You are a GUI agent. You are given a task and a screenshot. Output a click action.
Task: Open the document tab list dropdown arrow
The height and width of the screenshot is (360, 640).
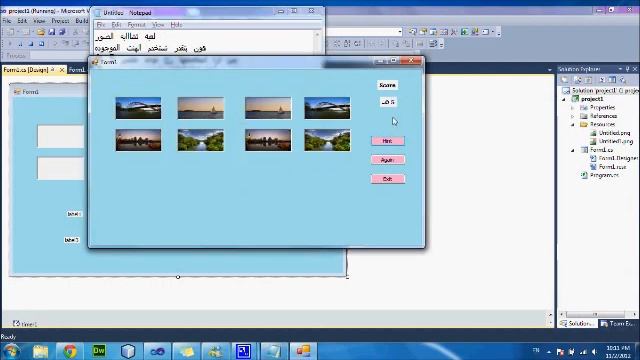(550, 70)
